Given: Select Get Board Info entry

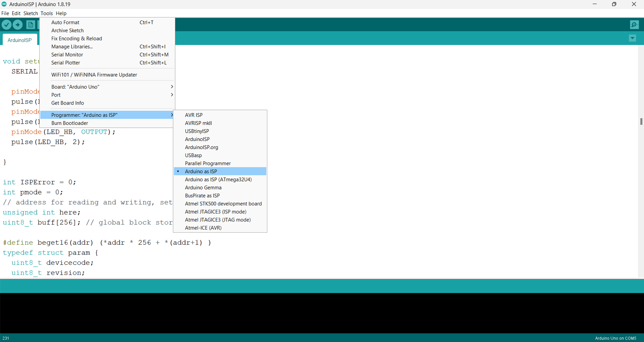Looking at the screenshot, I should pyautogui.click(x=107, y=103).
